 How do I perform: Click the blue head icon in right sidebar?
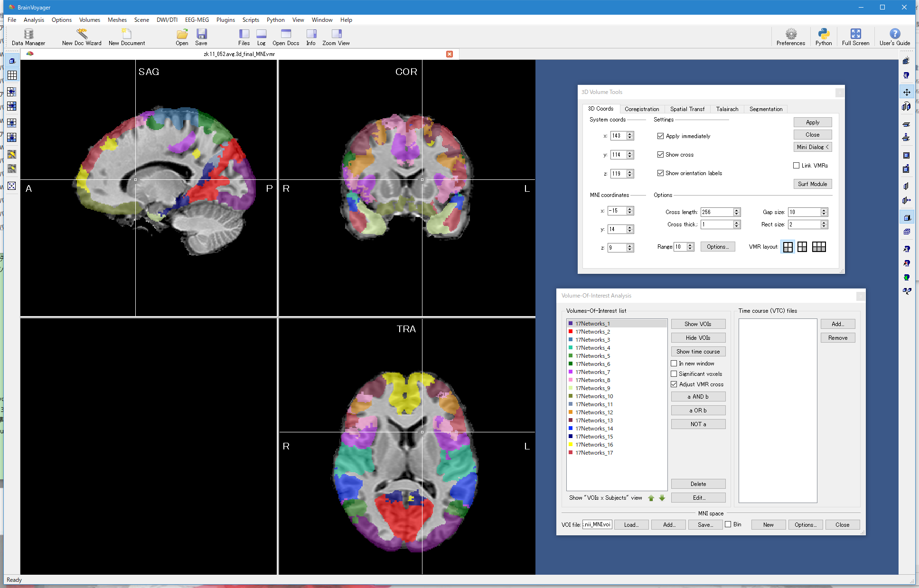[x=907, y=75]
